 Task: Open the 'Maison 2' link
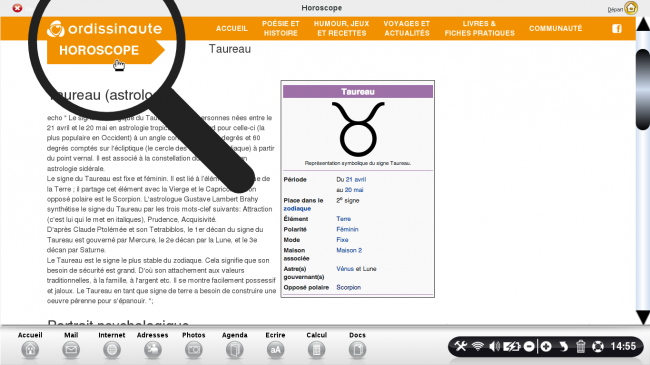coord(349,250)
